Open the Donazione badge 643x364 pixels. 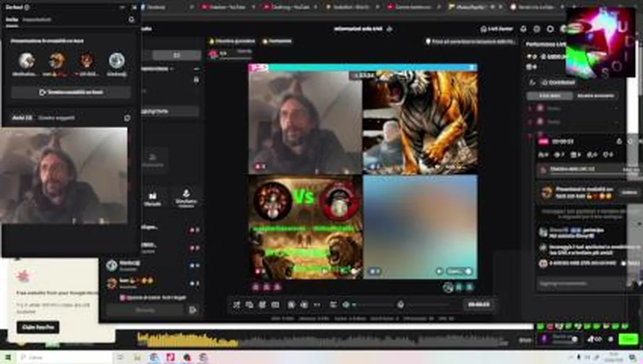pos(277,41)
